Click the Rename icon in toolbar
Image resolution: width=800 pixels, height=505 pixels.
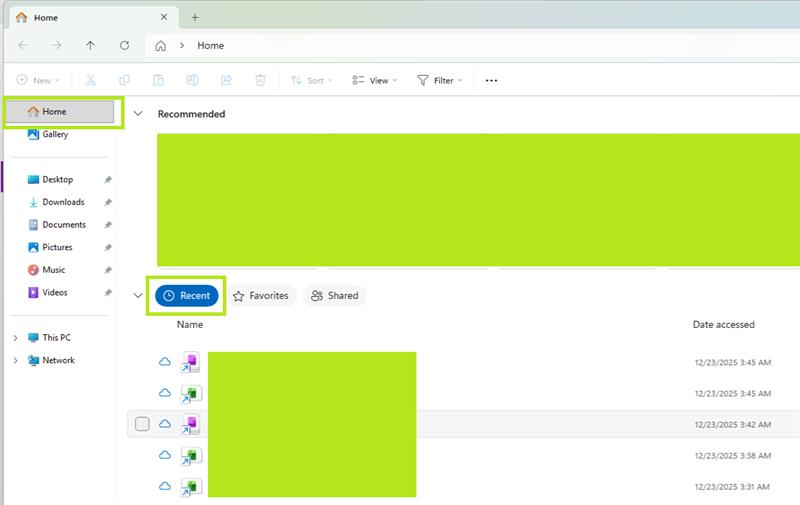point(192,80)
